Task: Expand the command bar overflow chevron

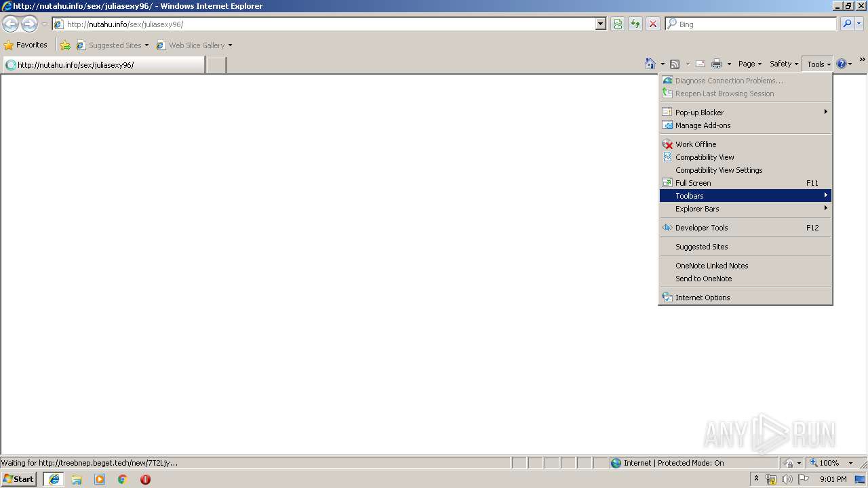Action: click(x=862, y=60)
